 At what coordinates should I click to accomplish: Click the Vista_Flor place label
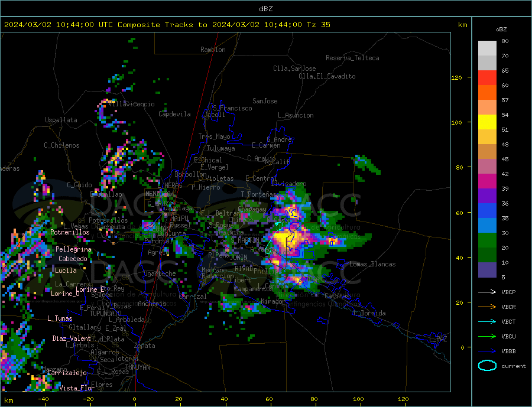coord(77,388)
